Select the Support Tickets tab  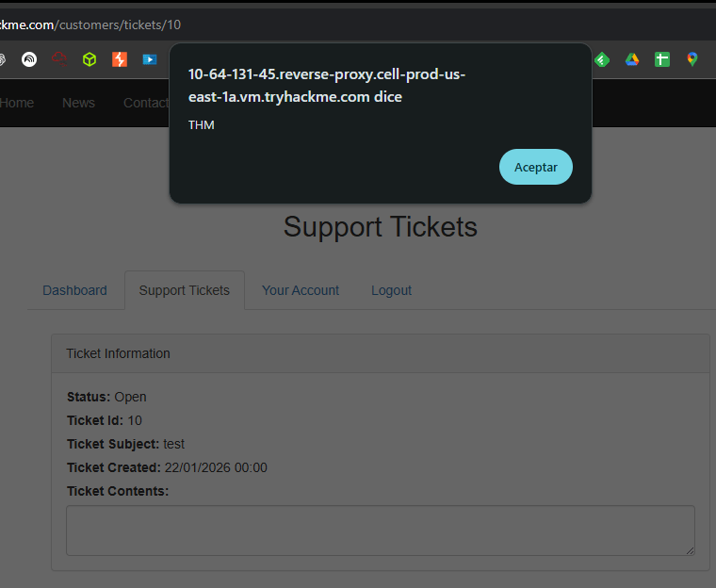point(185,290)
